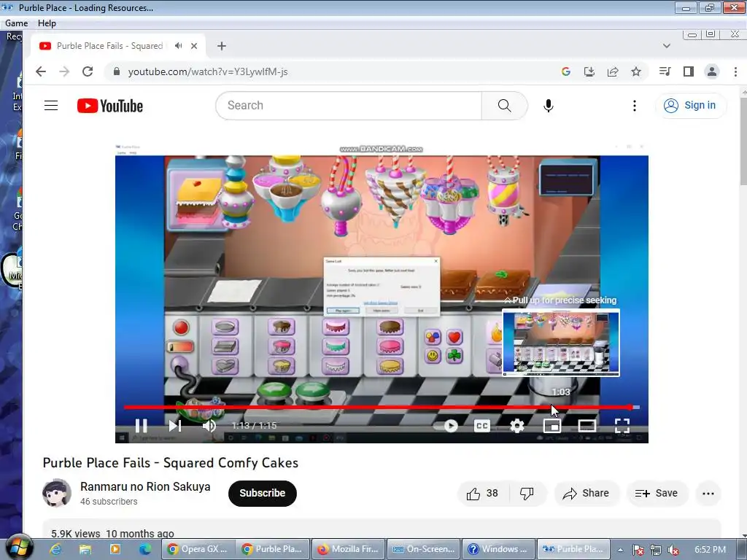Click the address bar URL

tap(208, 72)
